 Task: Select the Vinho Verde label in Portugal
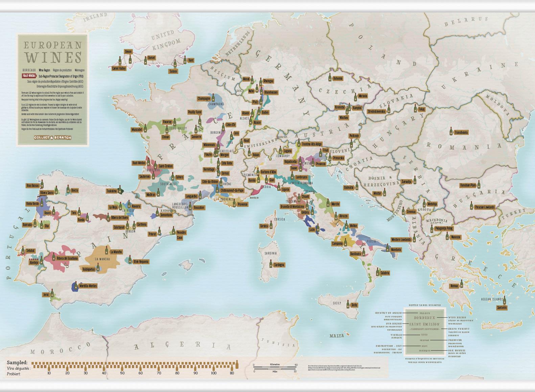coord(32,204)
